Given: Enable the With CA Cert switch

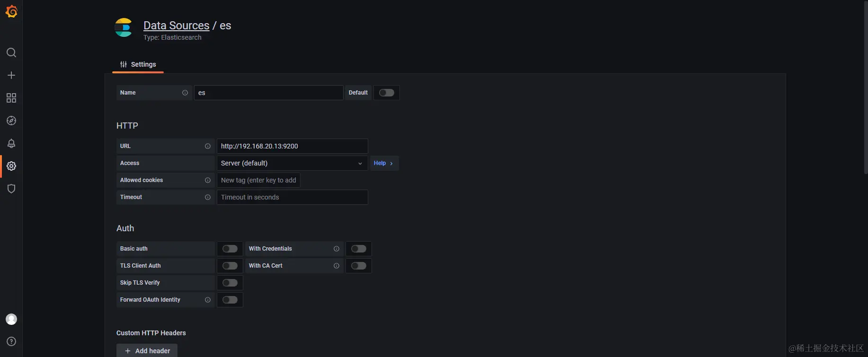Looking at the screenshot, I should coord(359,266).
